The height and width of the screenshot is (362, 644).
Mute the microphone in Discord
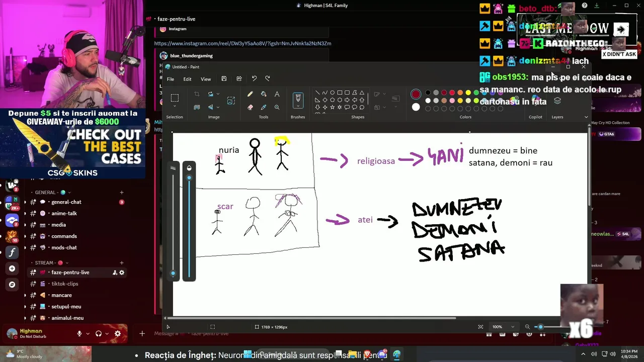click(79, 333)
